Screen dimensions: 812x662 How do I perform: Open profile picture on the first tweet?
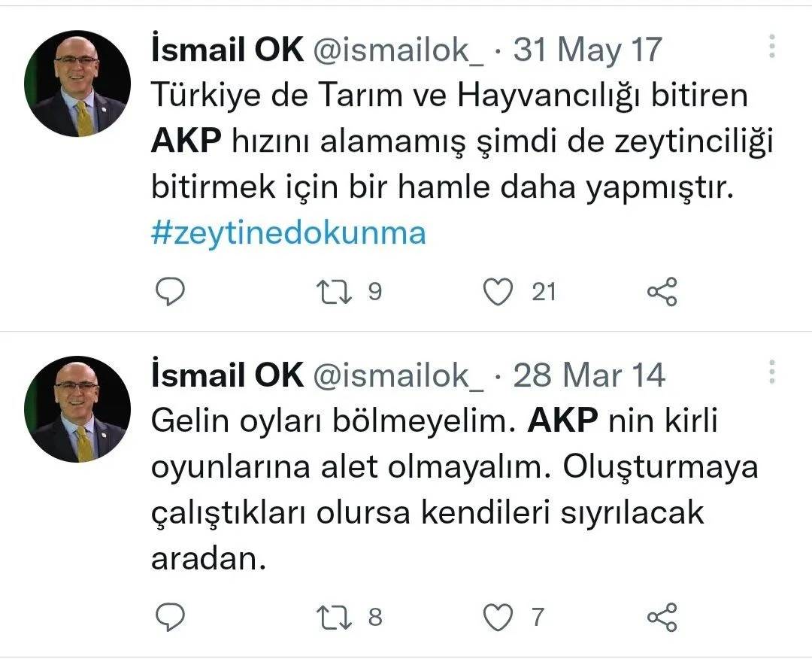(77, 84)
